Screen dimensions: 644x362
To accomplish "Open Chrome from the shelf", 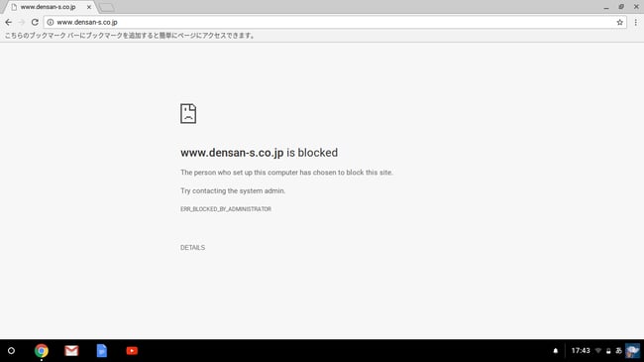I will (41, 351).
